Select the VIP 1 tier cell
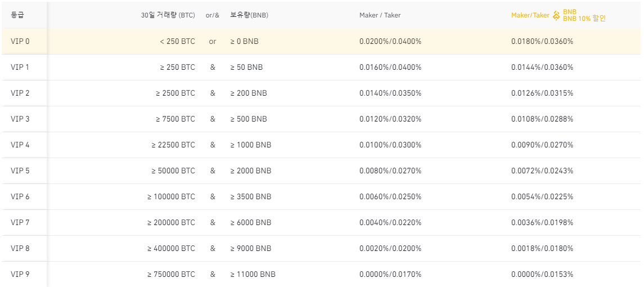This screenshot has width=644, height=287. click(x=20, y=67)
